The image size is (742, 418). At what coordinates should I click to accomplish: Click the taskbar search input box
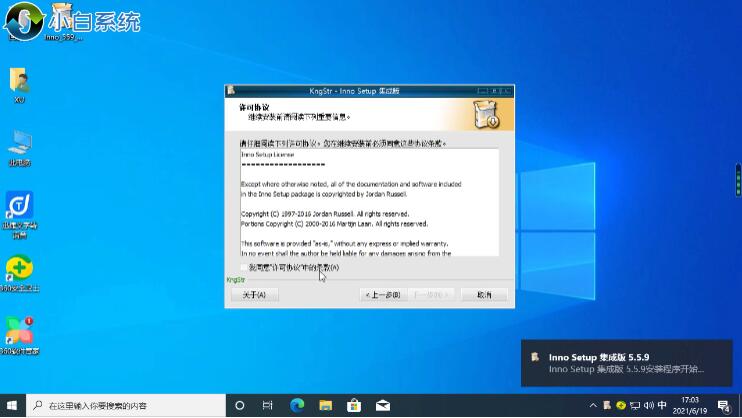coord(125,406)
